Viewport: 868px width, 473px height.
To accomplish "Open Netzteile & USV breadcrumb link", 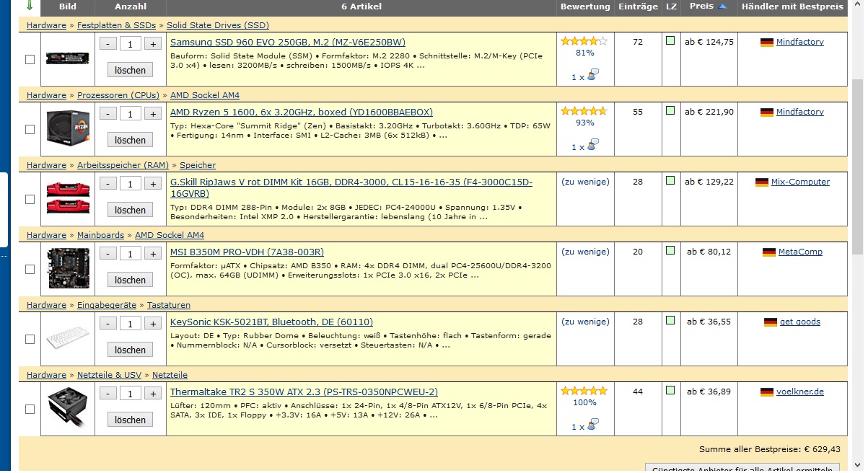I will point(110,375).
